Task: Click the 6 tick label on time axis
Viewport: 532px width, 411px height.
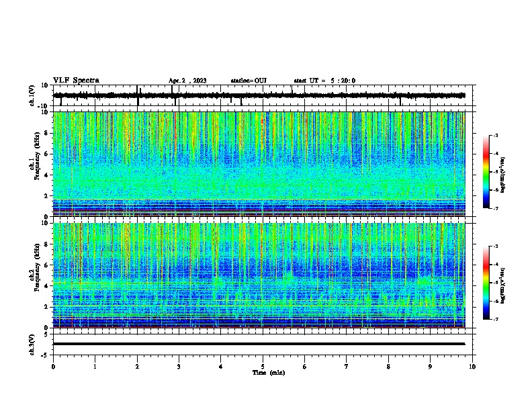Action: 305,367
